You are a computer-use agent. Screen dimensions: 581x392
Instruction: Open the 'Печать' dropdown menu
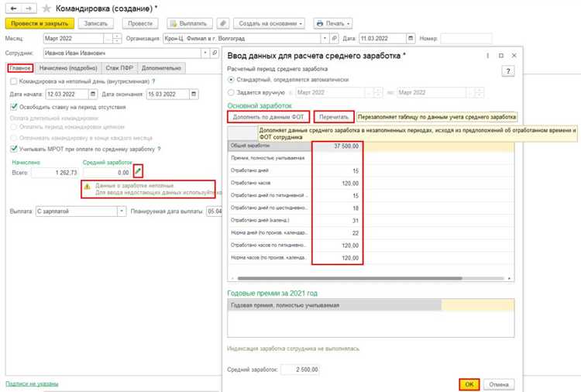click(x=333, y=23)
